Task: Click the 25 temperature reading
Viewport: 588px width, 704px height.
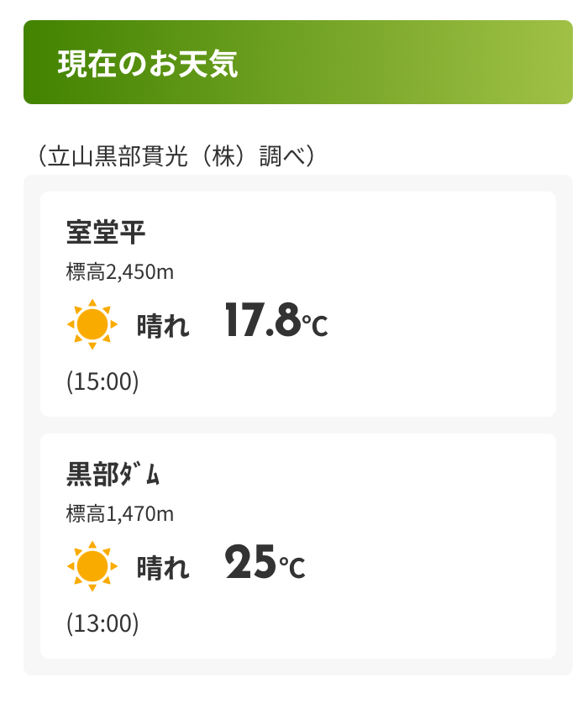Action: (250, 562)
